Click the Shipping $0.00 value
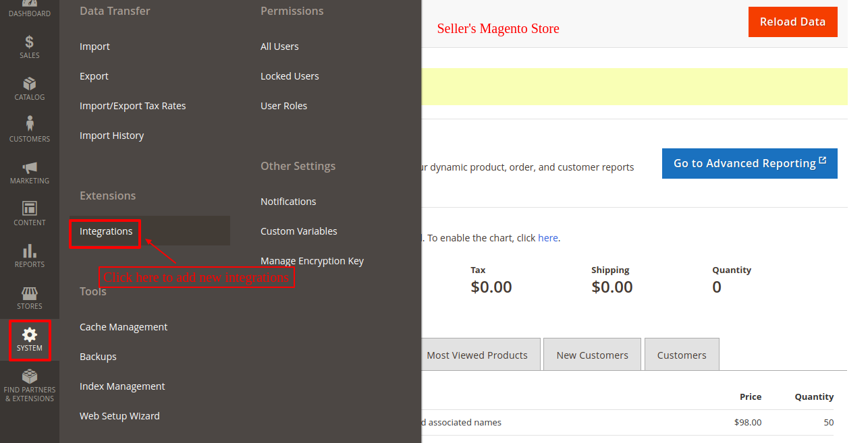The width and height of the screenshot is (868, 443). [x=612, y=287]
